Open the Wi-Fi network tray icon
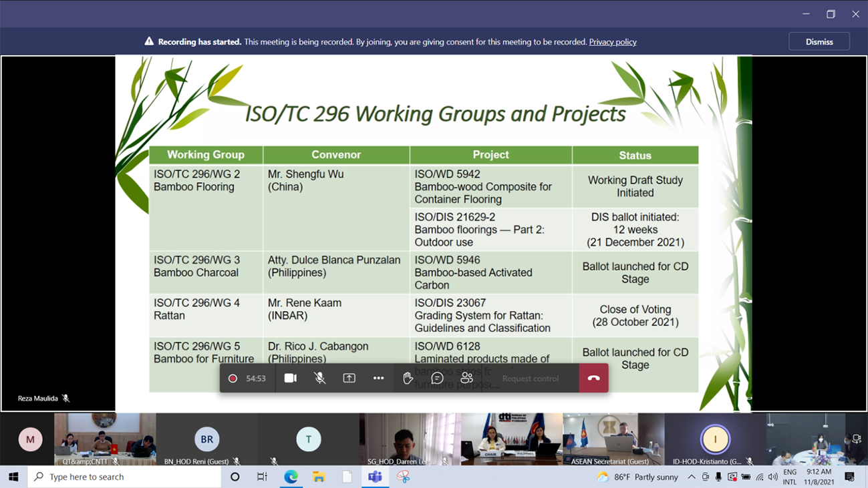The height and width of the screenshot is (488, 868). [x=760, y=477]
